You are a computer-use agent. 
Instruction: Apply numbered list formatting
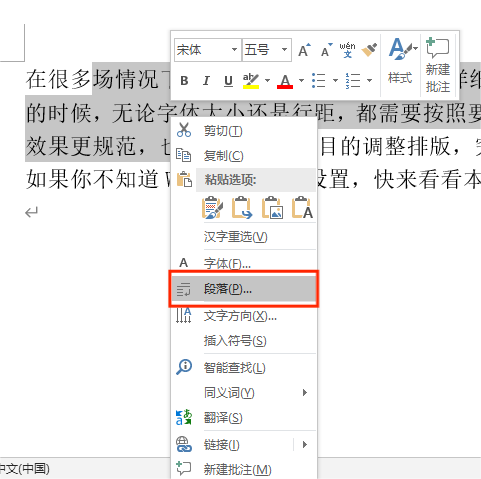point(353,81)
